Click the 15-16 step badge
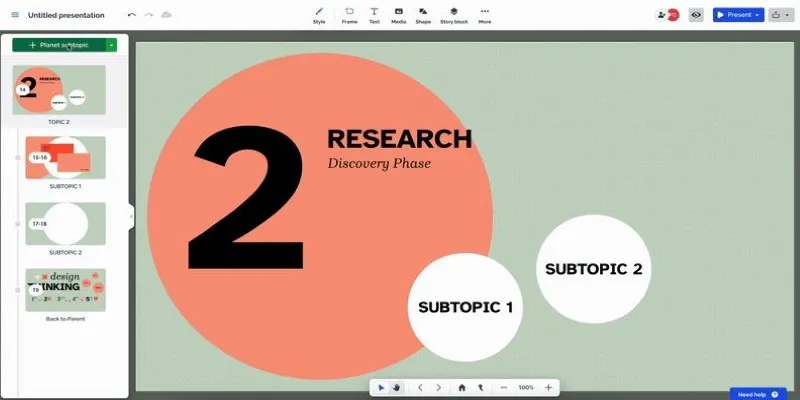Screen dimensions: 800x400 click(x=39, y=158)
